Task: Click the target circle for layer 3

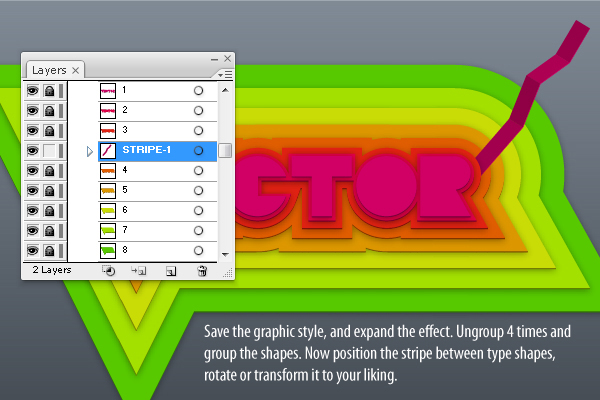Action: [198, 131]
